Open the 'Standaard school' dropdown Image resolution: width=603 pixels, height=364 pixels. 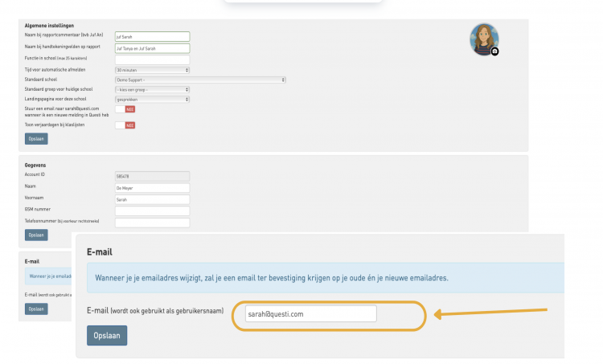200,80
